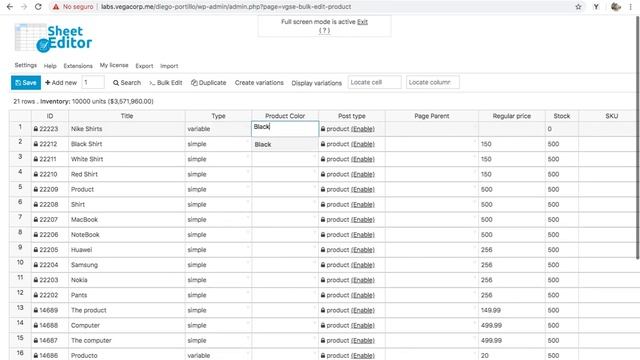Click the Duplicate button
The height and width of the screenshot is (360, 640).
[x=209, y=83]
